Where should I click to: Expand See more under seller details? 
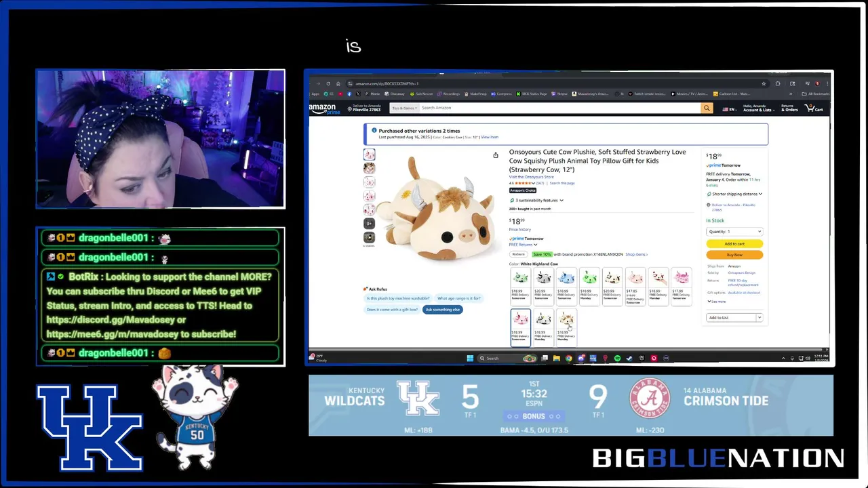(x=717, y=302)
